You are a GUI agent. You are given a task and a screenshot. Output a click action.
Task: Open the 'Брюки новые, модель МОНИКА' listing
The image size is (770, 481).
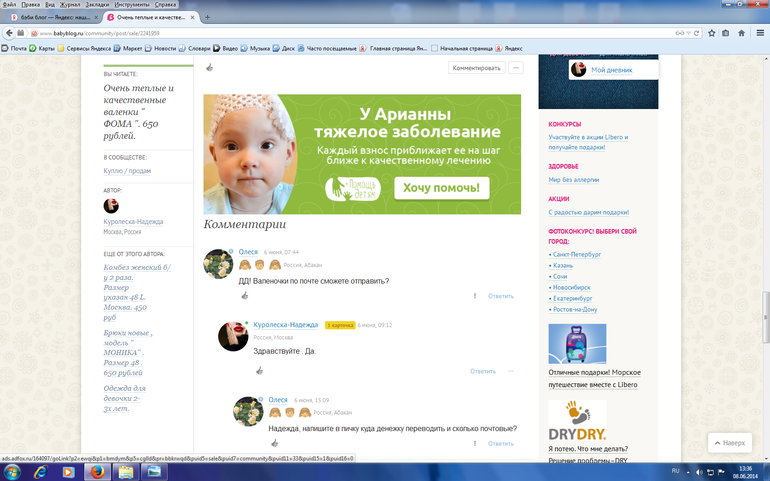128,352
